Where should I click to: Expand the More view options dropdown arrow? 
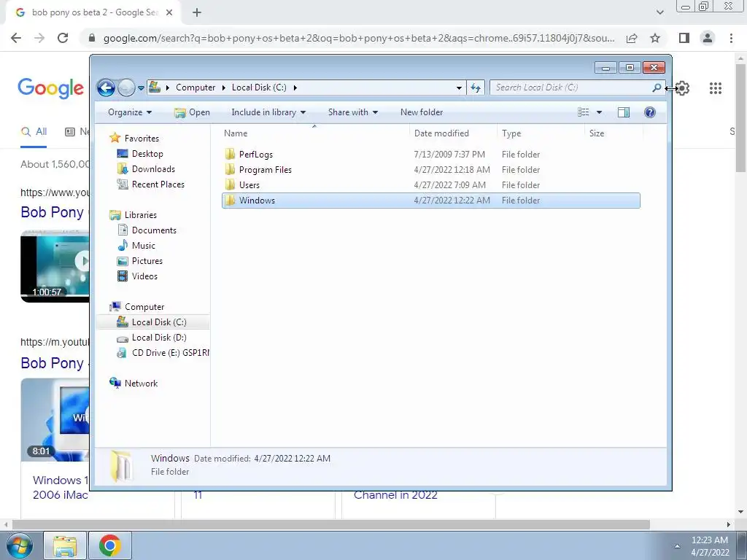600,112
